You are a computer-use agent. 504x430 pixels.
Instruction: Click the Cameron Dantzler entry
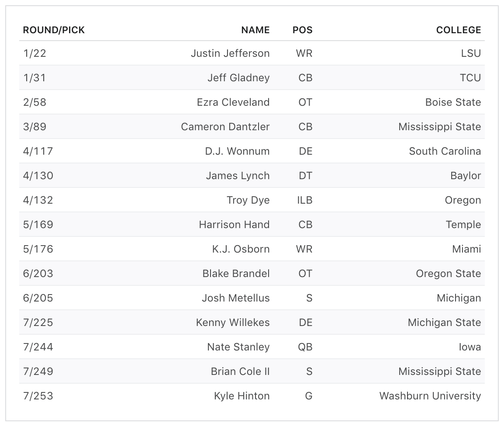coord(225,127)
